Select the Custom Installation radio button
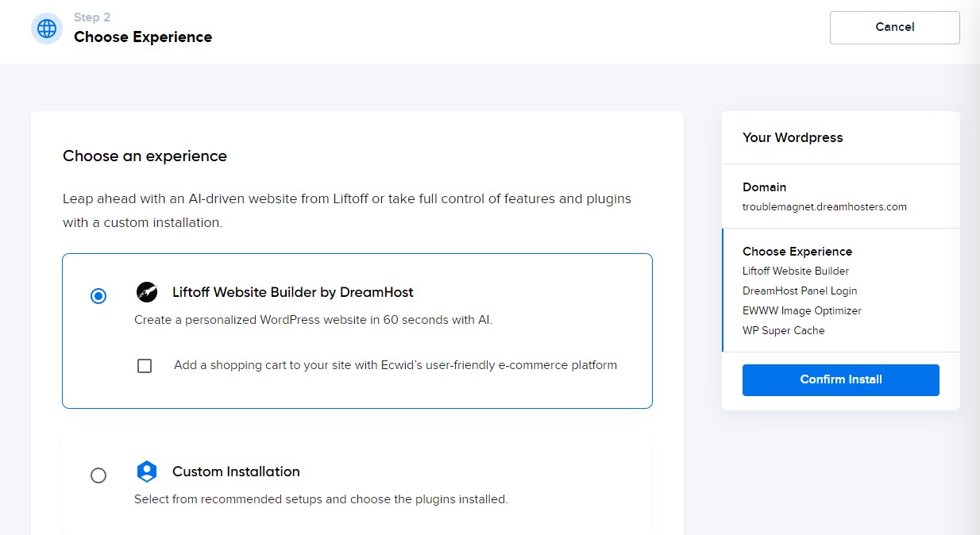980x535 pixels. (x=98, y=475)
